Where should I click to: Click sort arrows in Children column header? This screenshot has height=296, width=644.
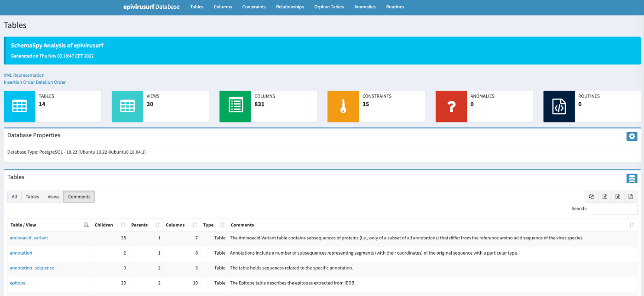pos(123,225)
